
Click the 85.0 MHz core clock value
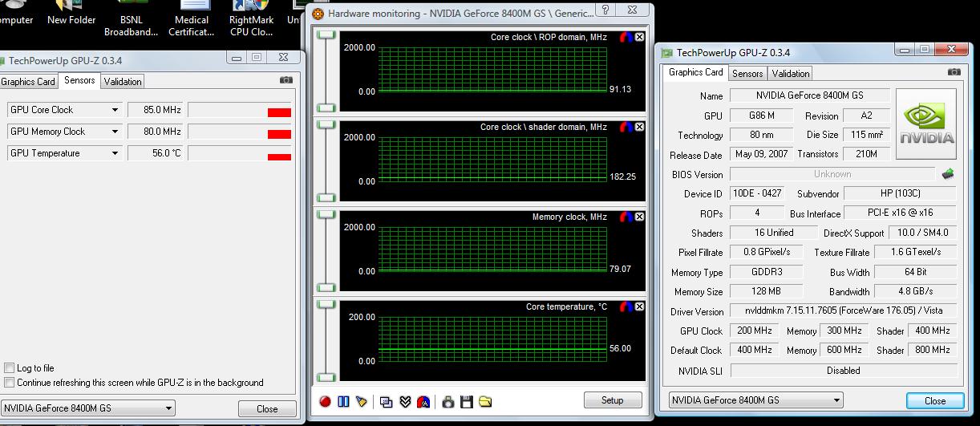156,110
